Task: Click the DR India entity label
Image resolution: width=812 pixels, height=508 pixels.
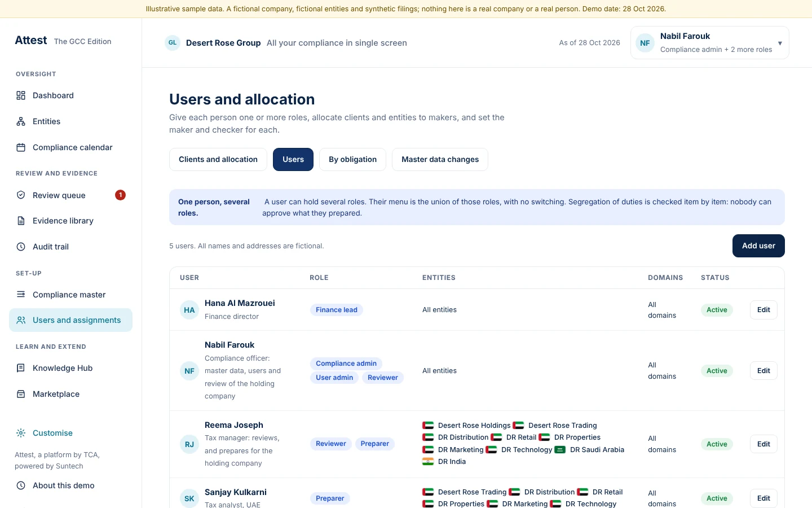Action: point(452,462)
